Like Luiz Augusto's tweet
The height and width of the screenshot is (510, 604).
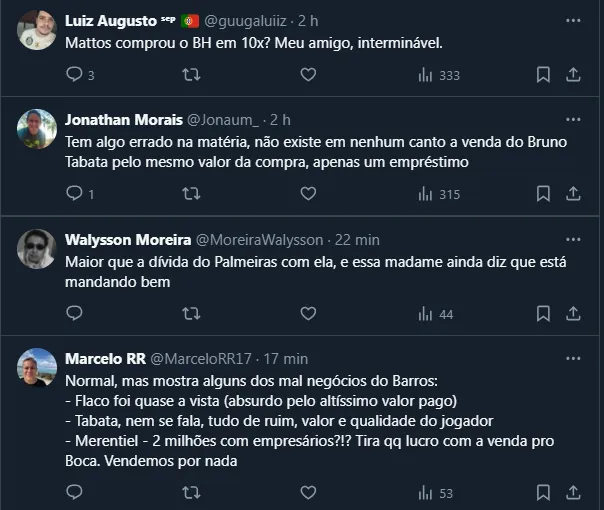coord(308,74)
